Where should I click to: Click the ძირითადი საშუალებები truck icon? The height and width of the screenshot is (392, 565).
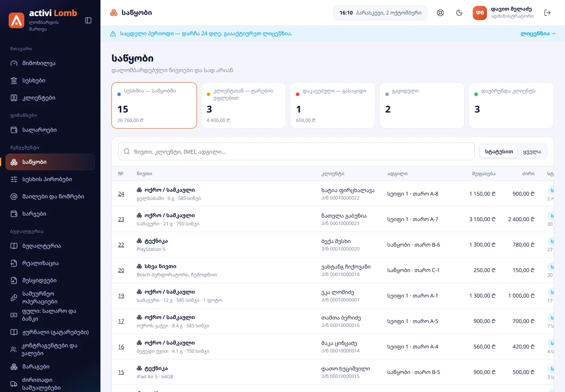tap(14, 384)
